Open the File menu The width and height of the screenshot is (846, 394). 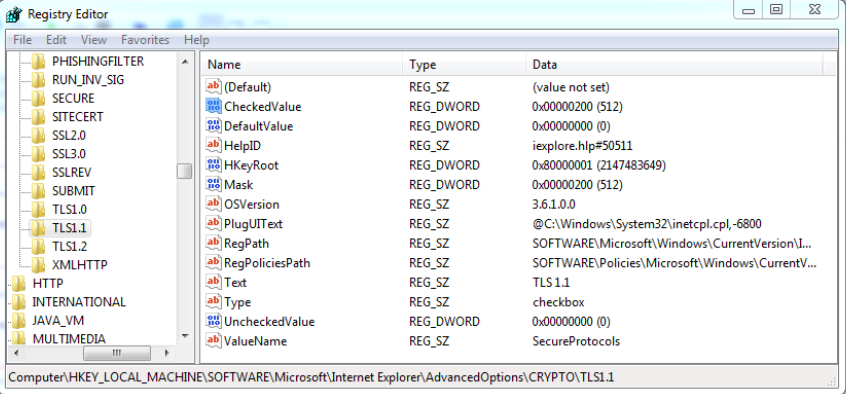tap(22, 40)
